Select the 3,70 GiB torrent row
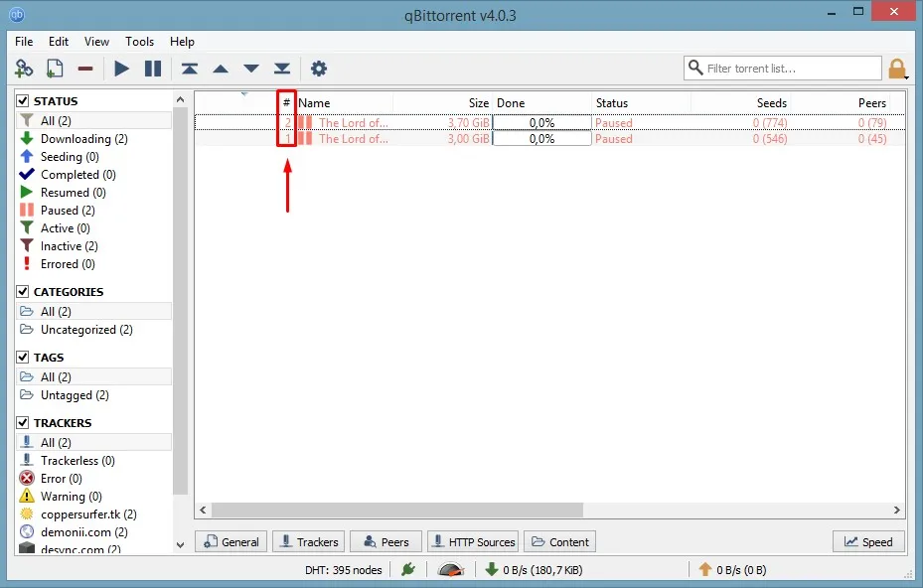The image size is (923, 588). [x=549, y=122]
